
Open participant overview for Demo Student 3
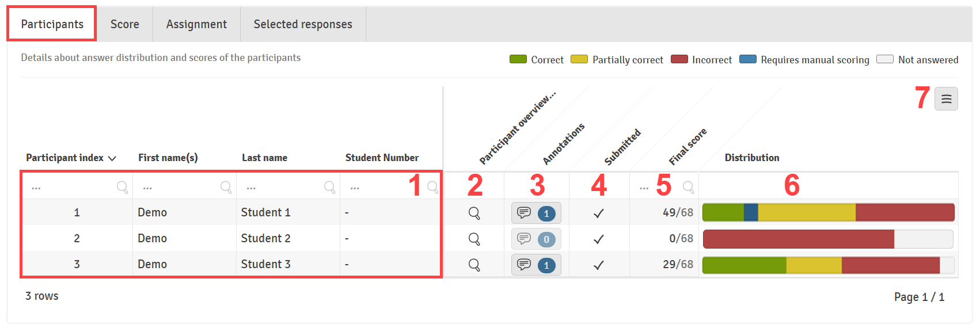point(474,265)
